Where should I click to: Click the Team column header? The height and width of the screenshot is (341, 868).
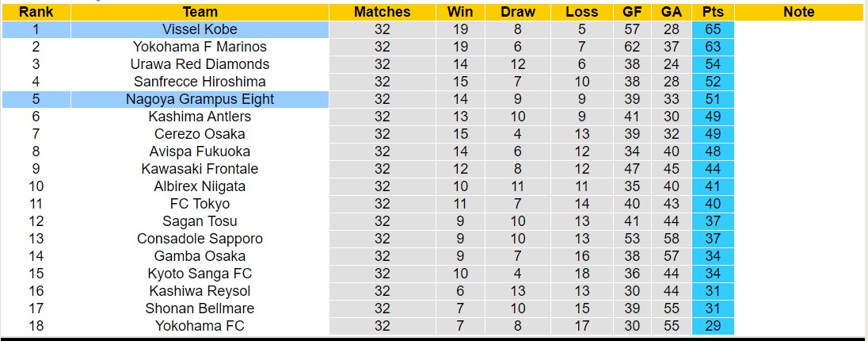coord(200,12)
